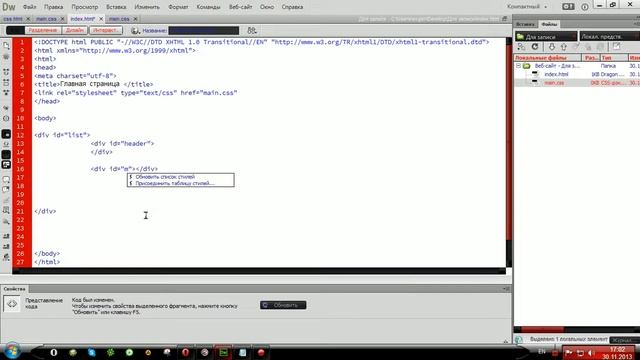Open the Веб-сайт menu
Screen dimensions: 640x360
pyautogui.click(x=240, y=7)
